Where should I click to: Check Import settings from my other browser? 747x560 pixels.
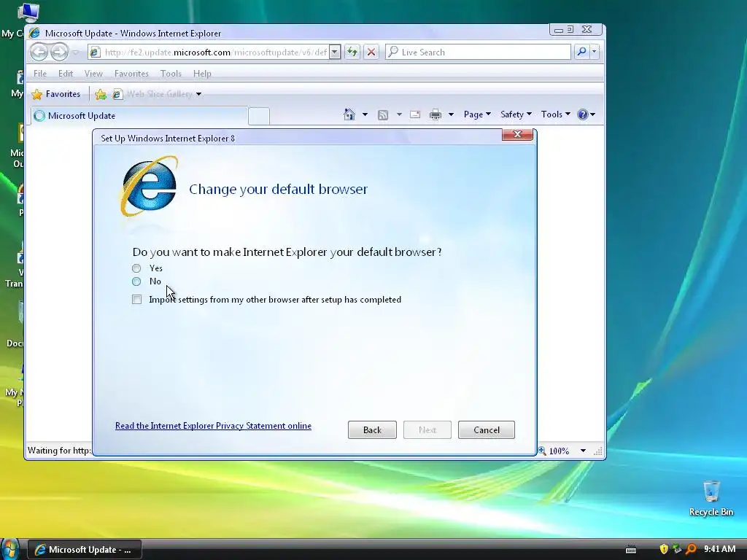pos(136,300)
